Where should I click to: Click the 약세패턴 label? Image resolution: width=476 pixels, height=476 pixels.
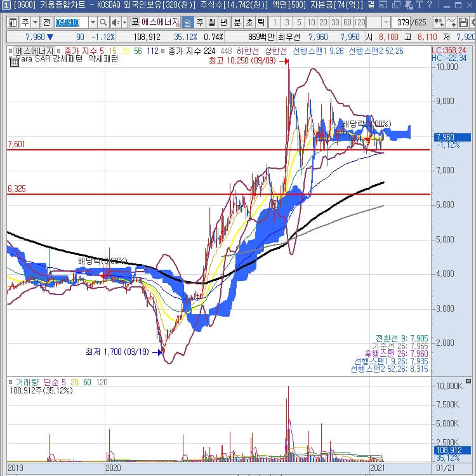pos(103,58)
